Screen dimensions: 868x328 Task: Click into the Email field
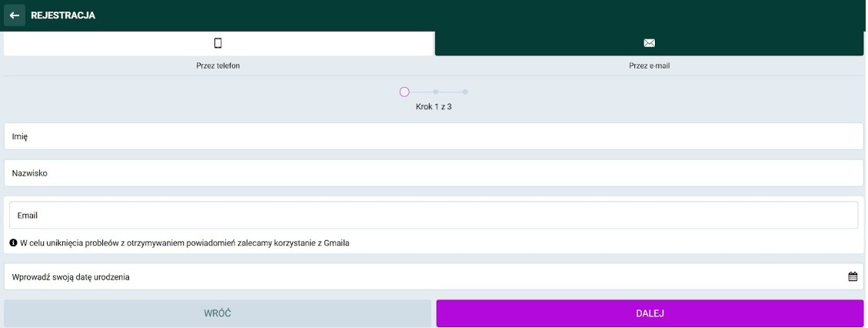(434, 216)
